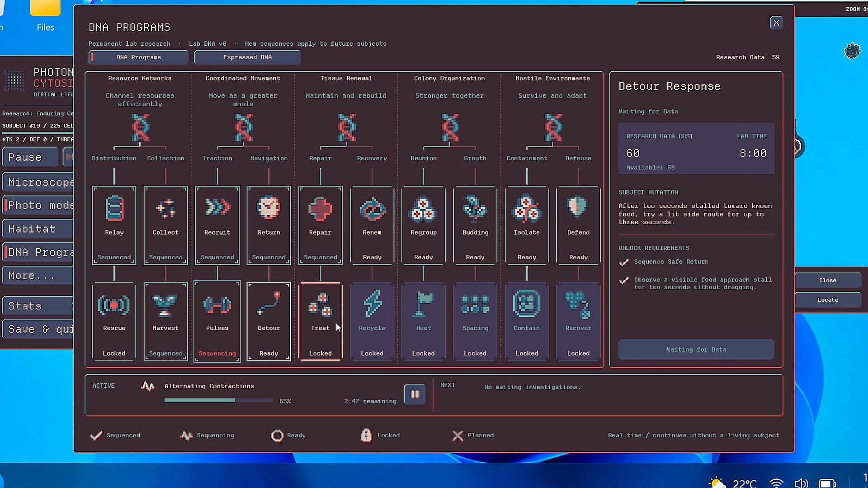The width and height of the screenshot is (868, 488).
Task: Select the Return program card
Action: pos(269,225)
